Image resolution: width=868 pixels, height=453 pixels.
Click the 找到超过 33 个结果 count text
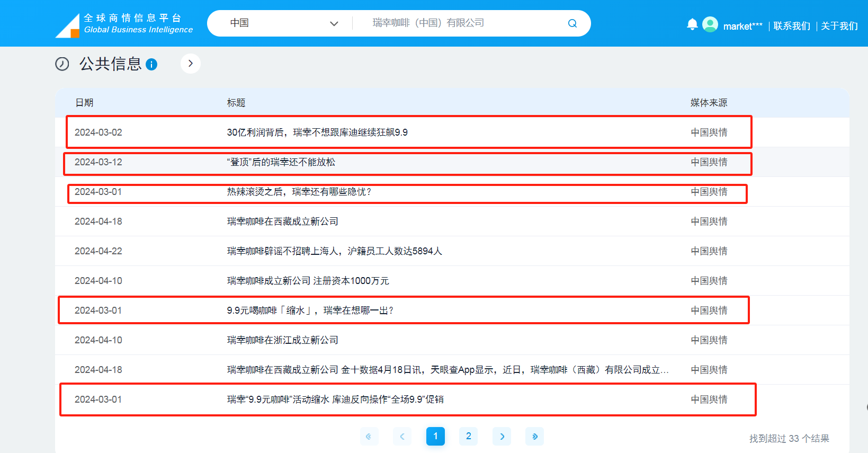pyautogui.click(x=789, y=439)
